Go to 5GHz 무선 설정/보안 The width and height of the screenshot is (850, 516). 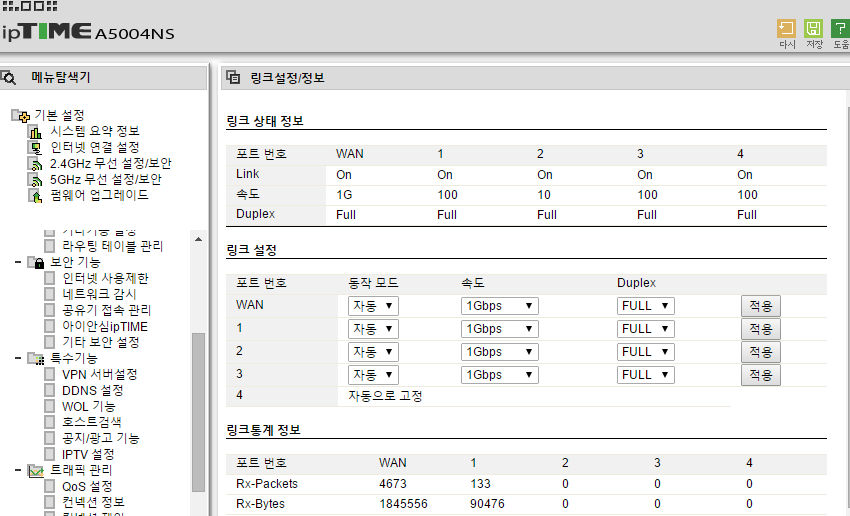click(104, 179)
